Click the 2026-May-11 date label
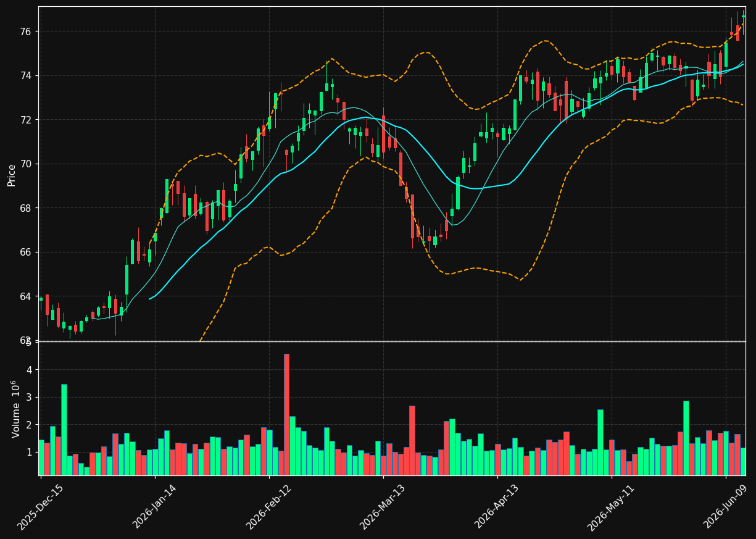 [612, 508]
